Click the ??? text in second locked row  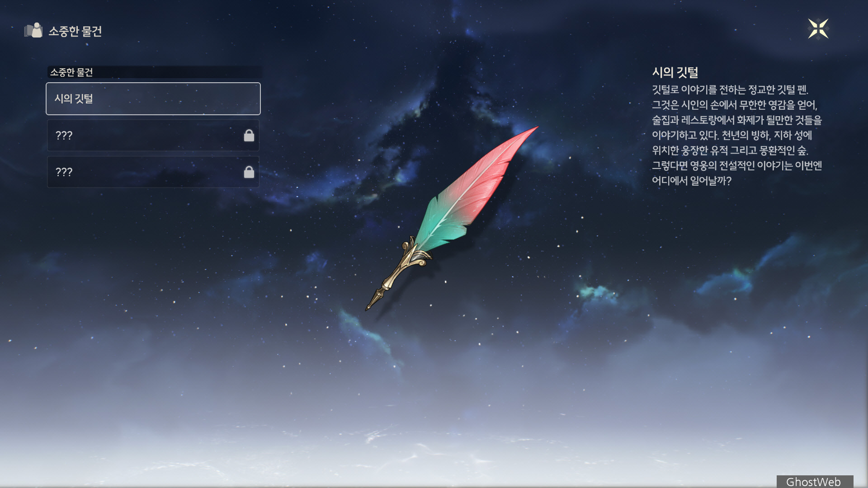tap(64, 172)
